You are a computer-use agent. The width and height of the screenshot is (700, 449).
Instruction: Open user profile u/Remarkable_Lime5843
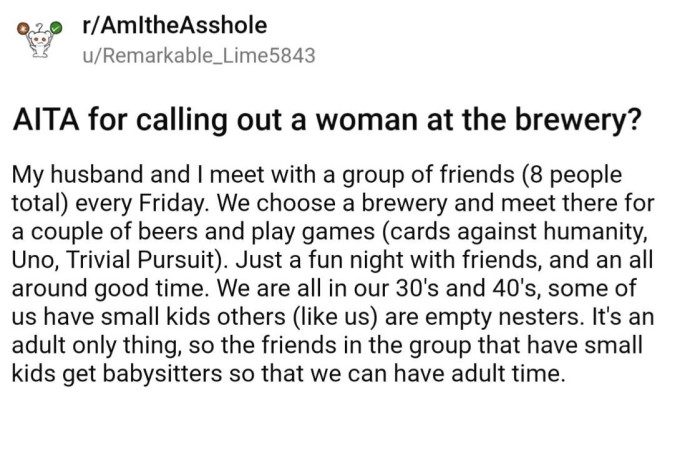197,55
